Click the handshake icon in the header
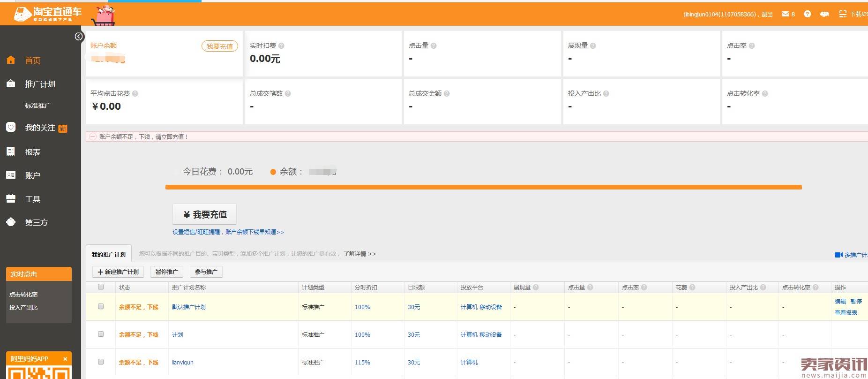This screenshot has width=868, height=379. point(824,14)
